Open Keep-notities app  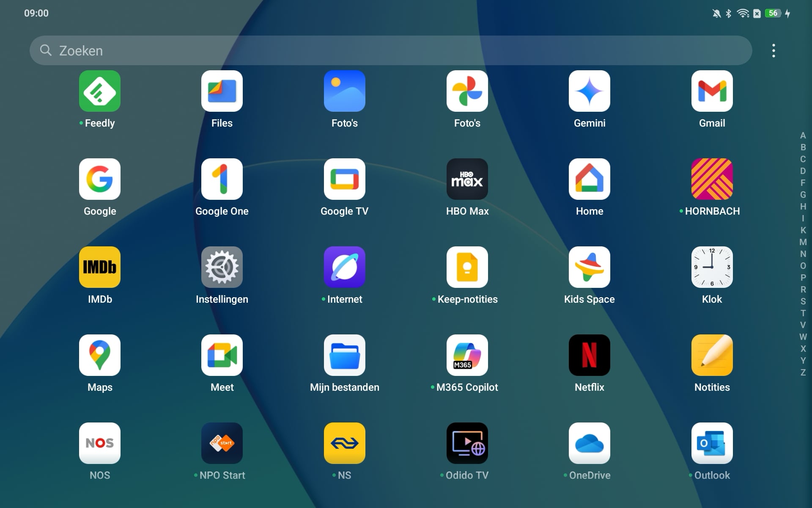pyautogui.click(x=467, y=267)
